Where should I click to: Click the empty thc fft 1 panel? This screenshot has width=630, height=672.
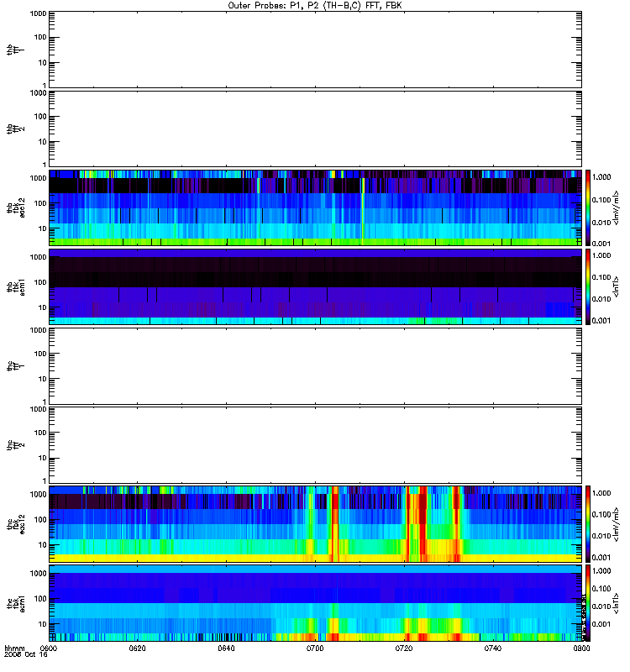pos(315,366)
